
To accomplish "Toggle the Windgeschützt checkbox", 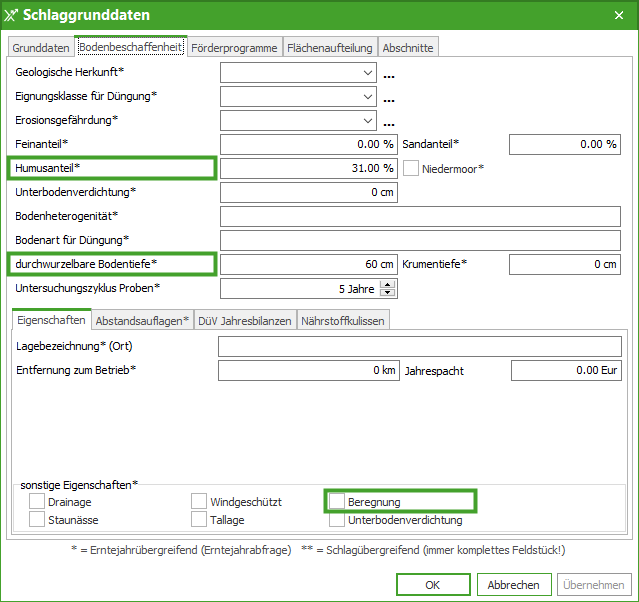I will (x=200, y=501).
